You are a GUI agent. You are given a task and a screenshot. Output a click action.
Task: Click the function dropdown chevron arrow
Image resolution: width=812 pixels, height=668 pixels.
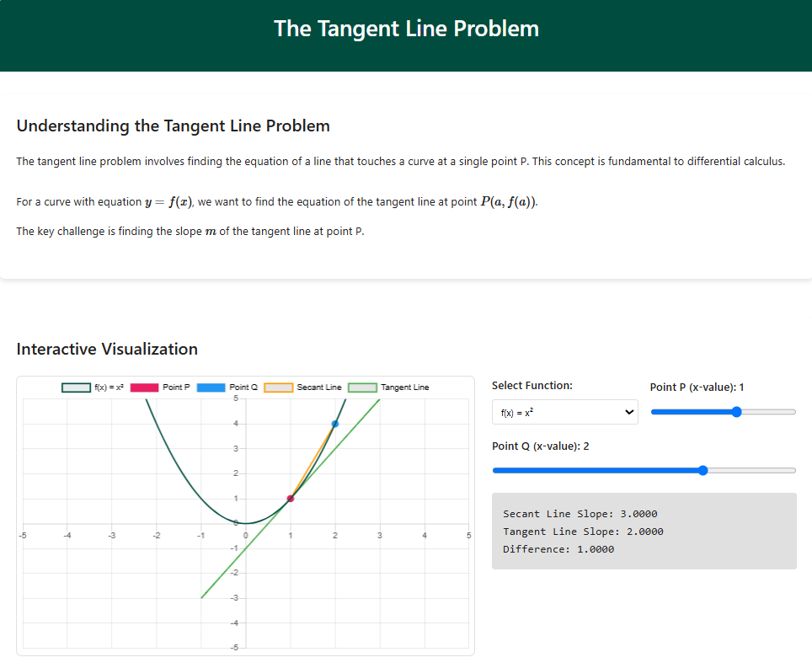coord(627,412)
